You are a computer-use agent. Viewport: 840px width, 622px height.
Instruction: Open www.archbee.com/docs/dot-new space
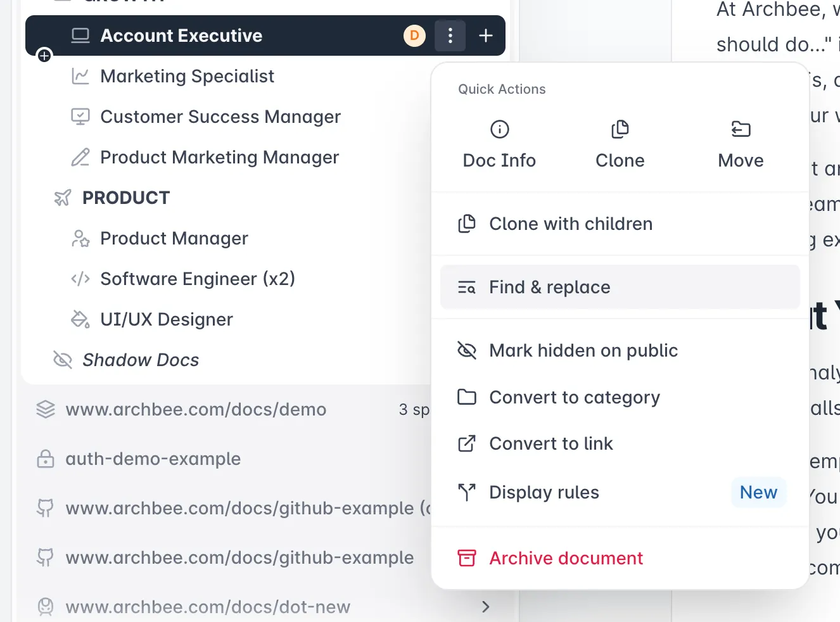[208, 607]
